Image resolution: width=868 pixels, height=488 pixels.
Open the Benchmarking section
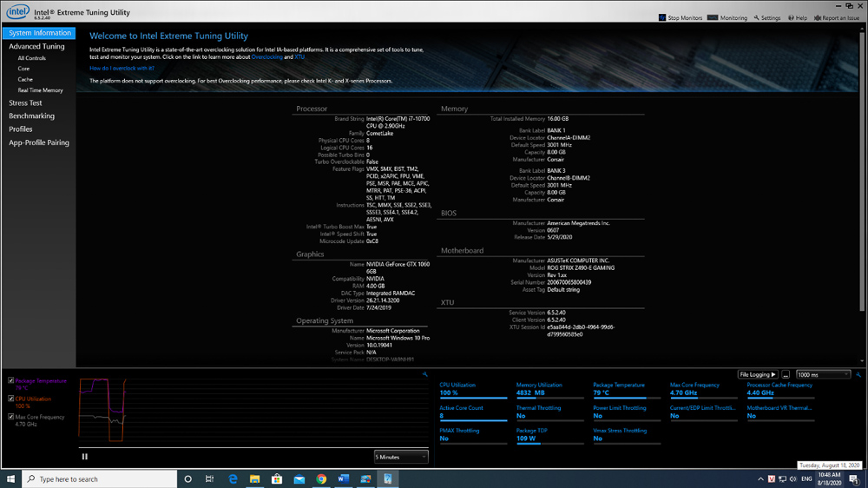(x=31, y=115)
